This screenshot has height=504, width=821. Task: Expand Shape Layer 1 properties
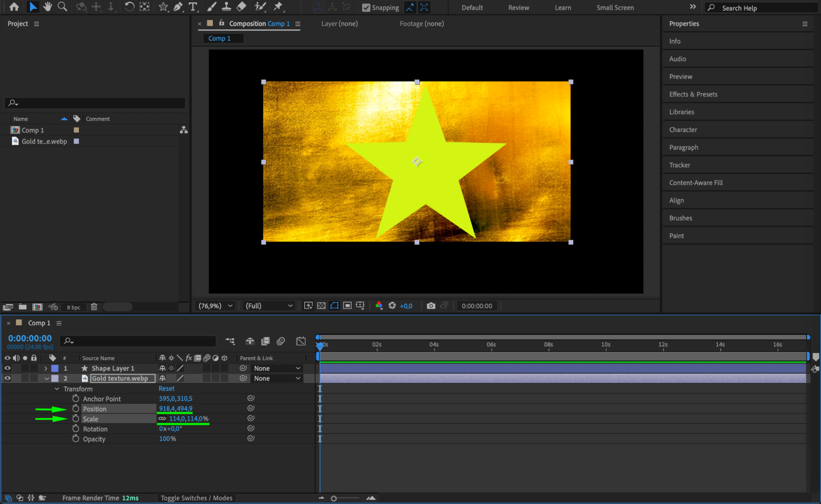(x=46, y=369)
